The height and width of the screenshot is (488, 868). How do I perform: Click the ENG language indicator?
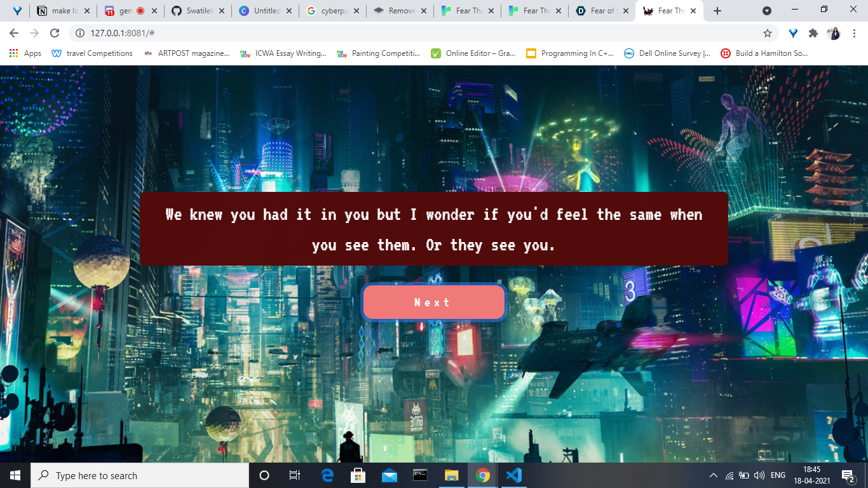[778, 475]
